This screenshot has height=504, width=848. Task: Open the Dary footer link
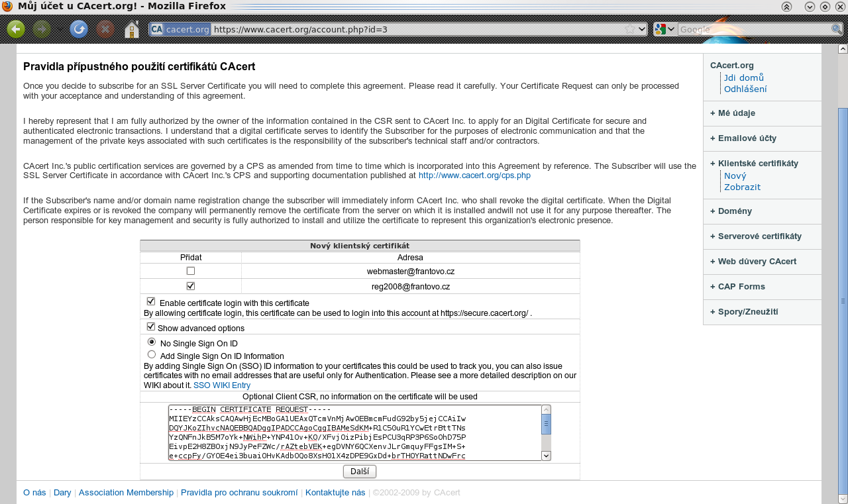click(x=62, y=492)
